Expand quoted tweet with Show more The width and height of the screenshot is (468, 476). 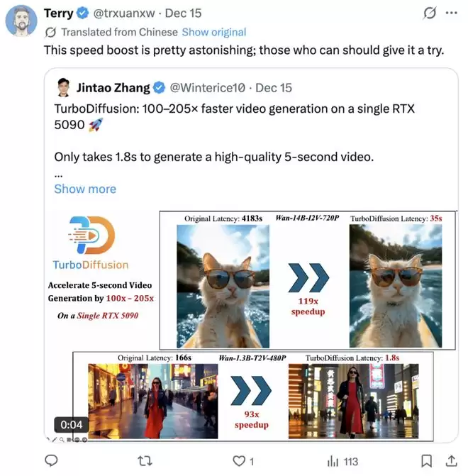point(85,189)
